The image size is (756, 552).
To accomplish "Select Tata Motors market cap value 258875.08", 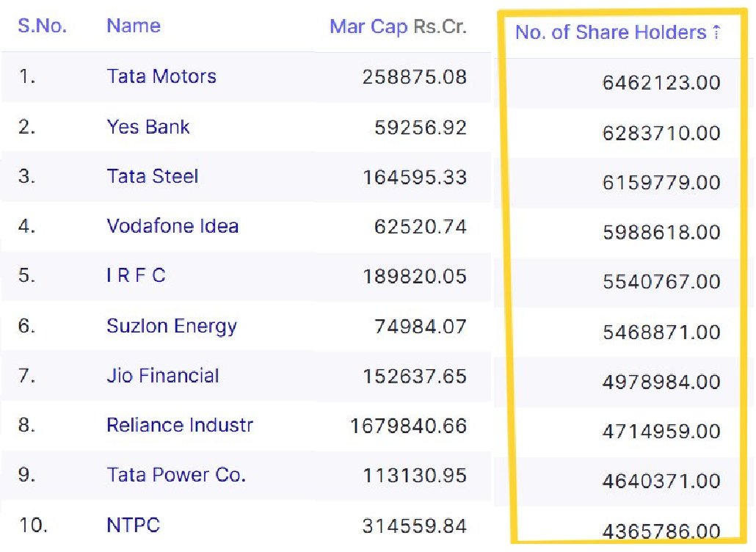I will pyautogui.click(x=415, y=77).
